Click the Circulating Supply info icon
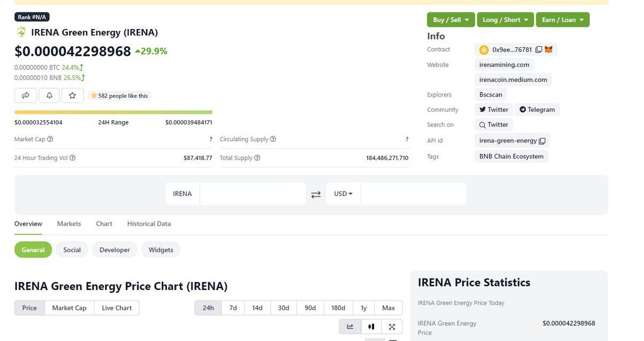This screenshot has height=341, width=644. [273, 139]
